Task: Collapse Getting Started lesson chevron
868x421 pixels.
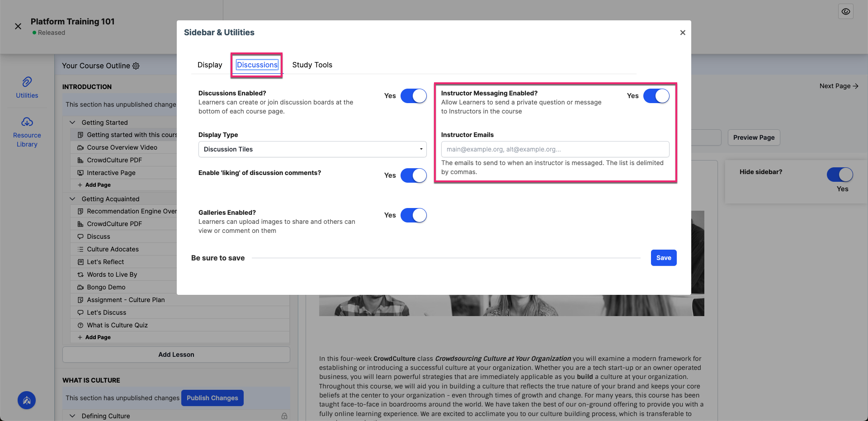Action: (x=72, y=123)
